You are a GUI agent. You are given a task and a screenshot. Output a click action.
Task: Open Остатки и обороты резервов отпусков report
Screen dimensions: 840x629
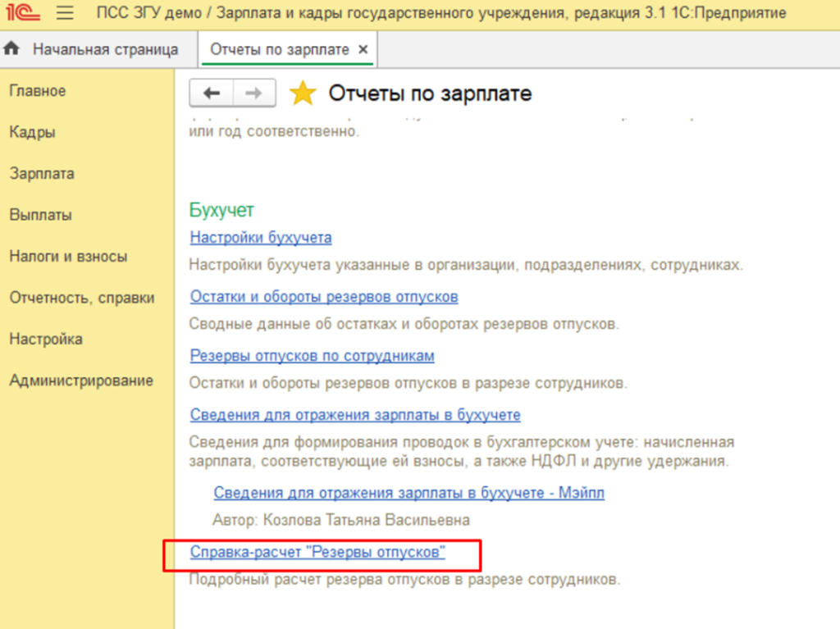[324, 297]
